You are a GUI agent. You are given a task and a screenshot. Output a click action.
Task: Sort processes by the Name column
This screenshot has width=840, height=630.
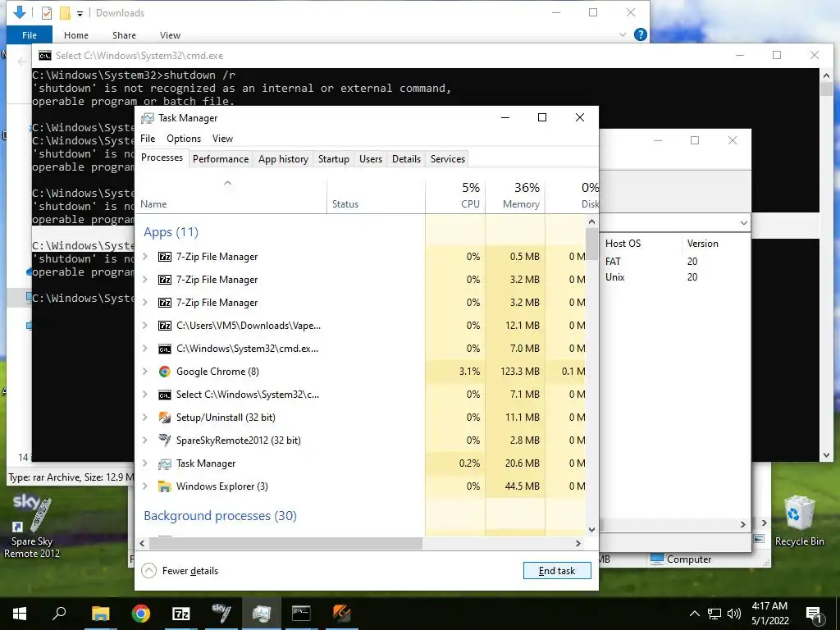point(231,195)
